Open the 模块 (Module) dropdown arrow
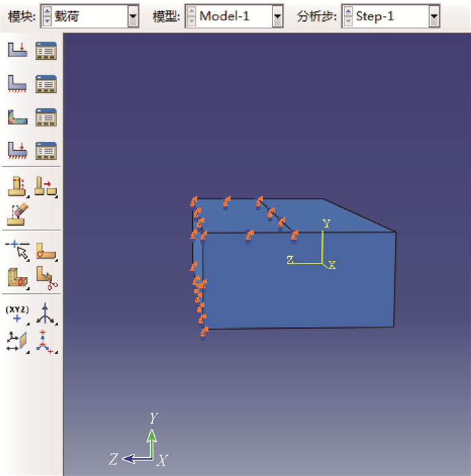The width and height of the screenshot is (471, 476). (x=133, y=16)
